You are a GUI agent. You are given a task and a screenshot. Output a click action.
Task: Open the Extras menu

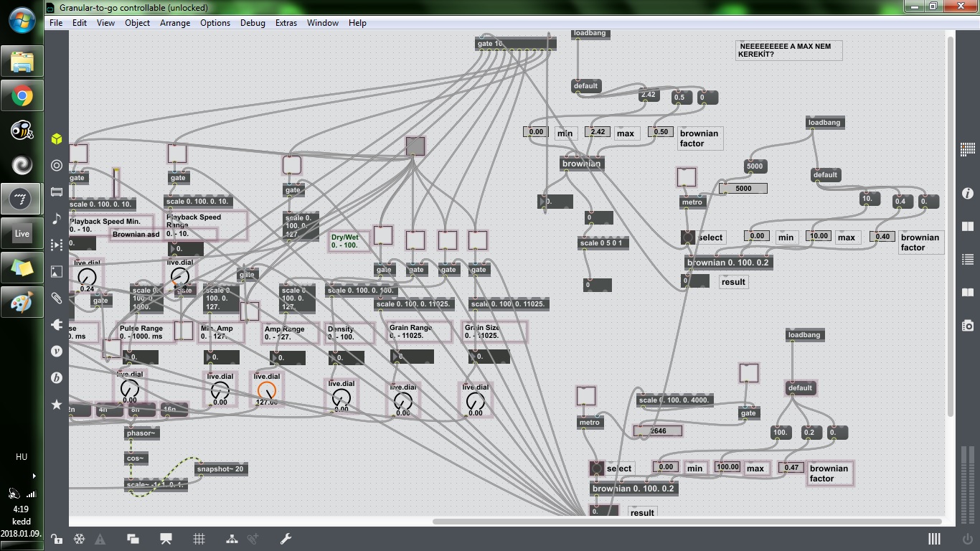click(x=286, y=23)
